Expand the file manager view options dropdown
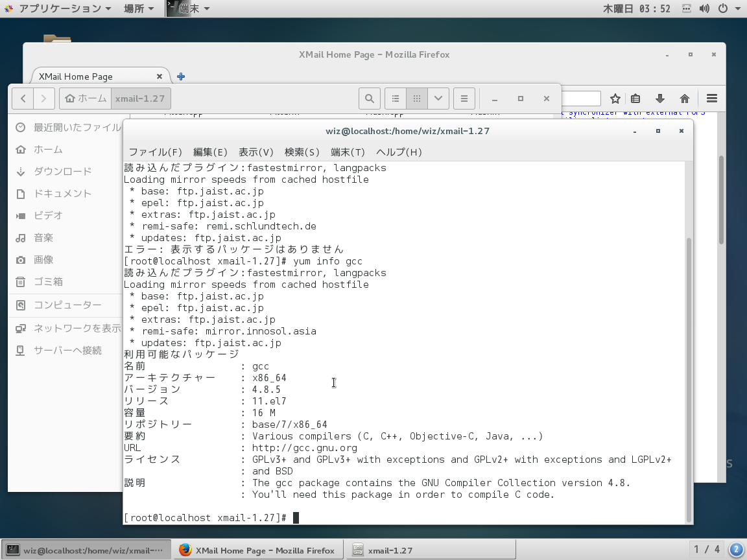 coord(438,99)
